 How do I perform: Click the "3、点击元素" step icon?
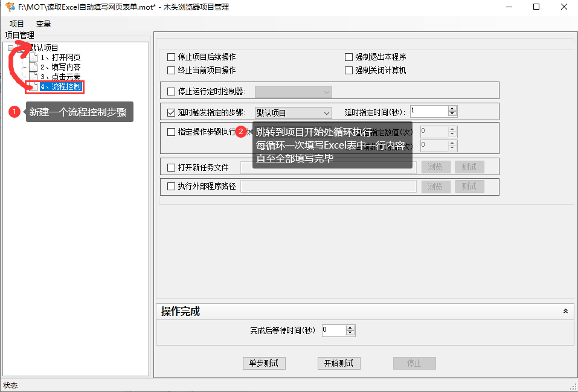coord(32,77)
